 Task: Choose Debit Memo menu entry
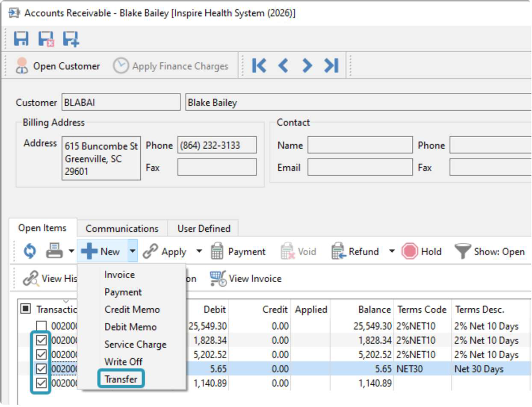[x=132, y=327]
